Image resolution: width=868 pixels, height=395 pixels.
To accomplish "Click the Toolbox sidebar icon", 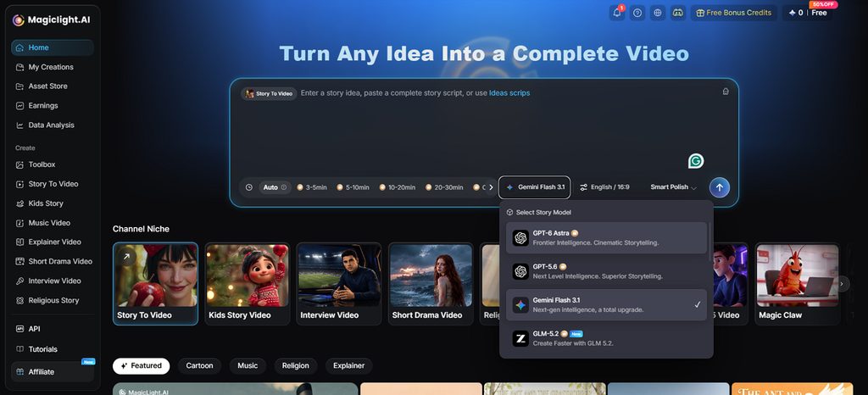I will point(20,164).
